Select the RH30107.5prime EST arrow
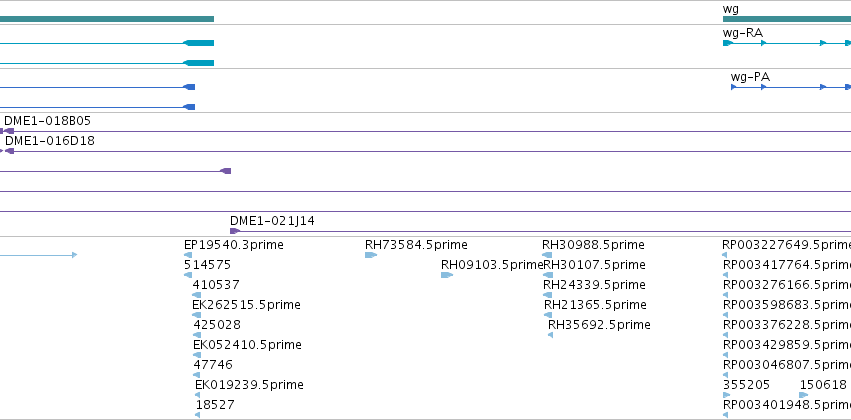This screenshot has height=420, width=851. coord(548,275)
